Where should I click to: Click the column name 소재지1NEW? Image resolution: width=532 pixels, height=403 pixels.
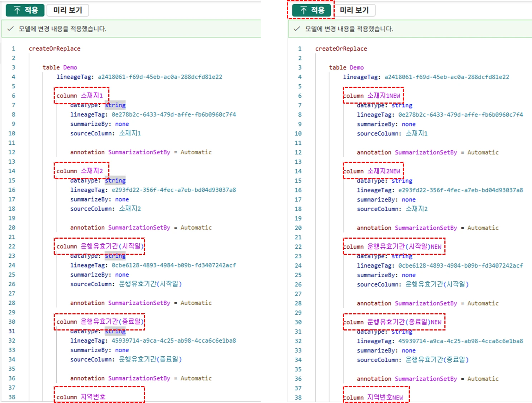pyautogui.click(x=384, y=96)
